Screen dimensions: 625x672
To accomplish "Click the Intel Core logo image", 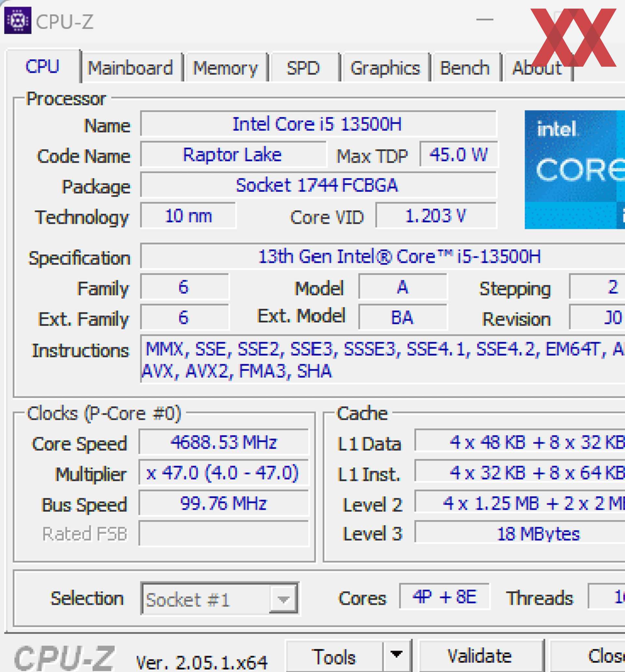I will 575,169.
